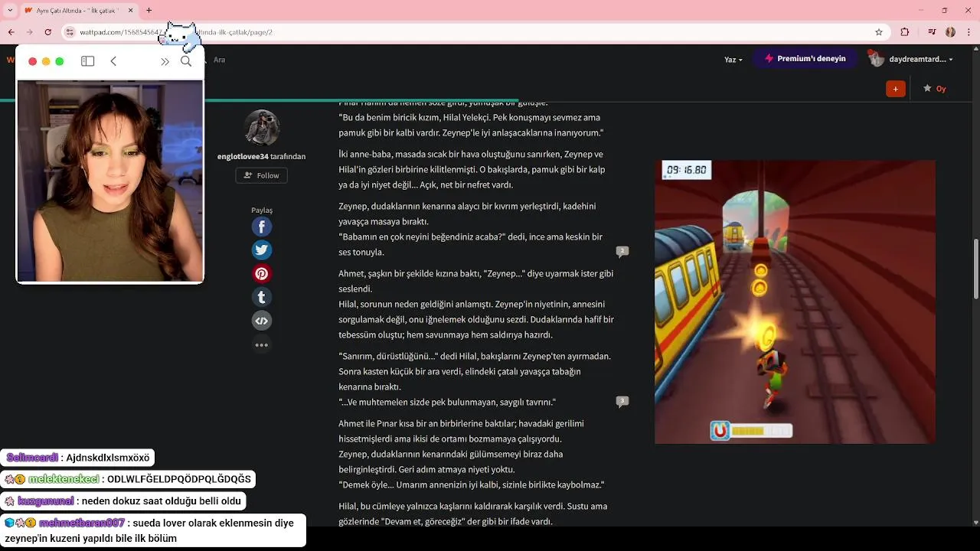This screenshot has width=980, height=551.
Task: Click the 09:16.80 timer in game
Action: 687,170
